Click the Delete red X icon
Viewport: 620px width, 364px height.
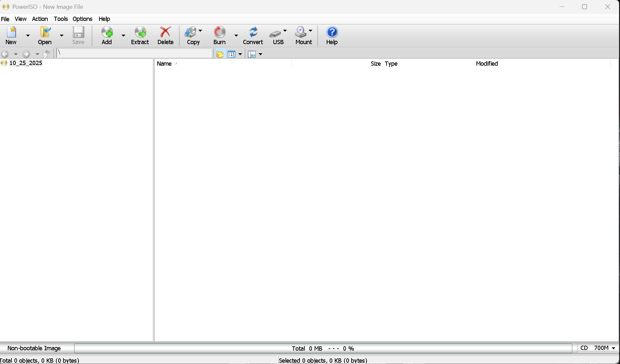pos(165,32)
